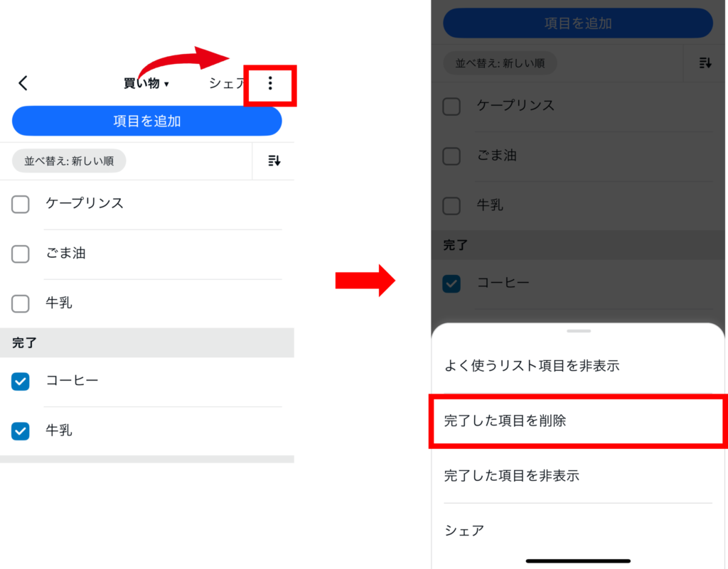Check the ケープリンス item in left list
Image resolution: width=728 pixels, height=569 pixels.
(21, 204)
